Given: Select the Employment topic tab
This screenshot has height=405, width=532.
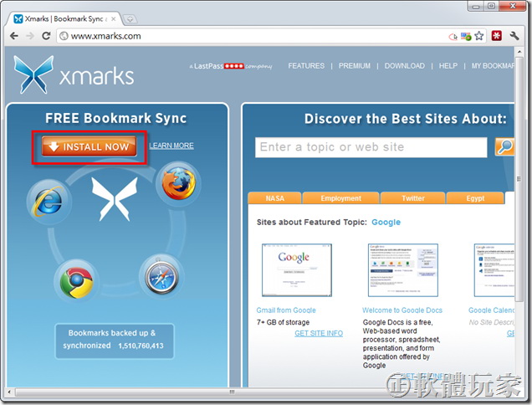Looking at the screenshot, I should 341,198.
